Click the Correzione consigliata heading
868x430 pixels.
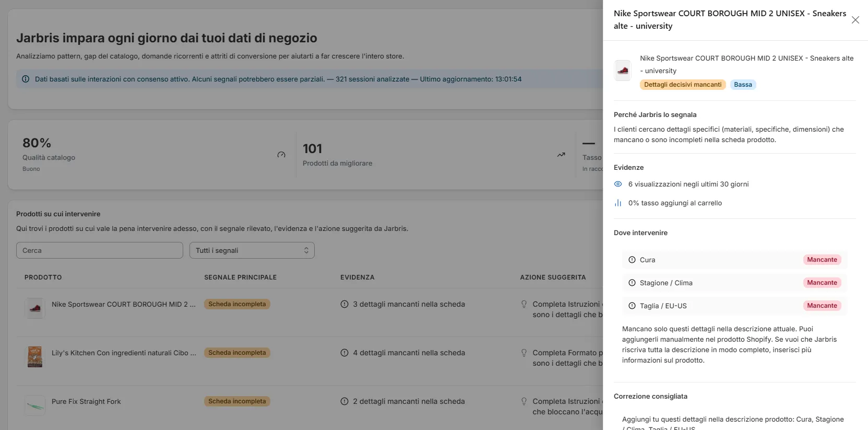[x=650, y=396]
